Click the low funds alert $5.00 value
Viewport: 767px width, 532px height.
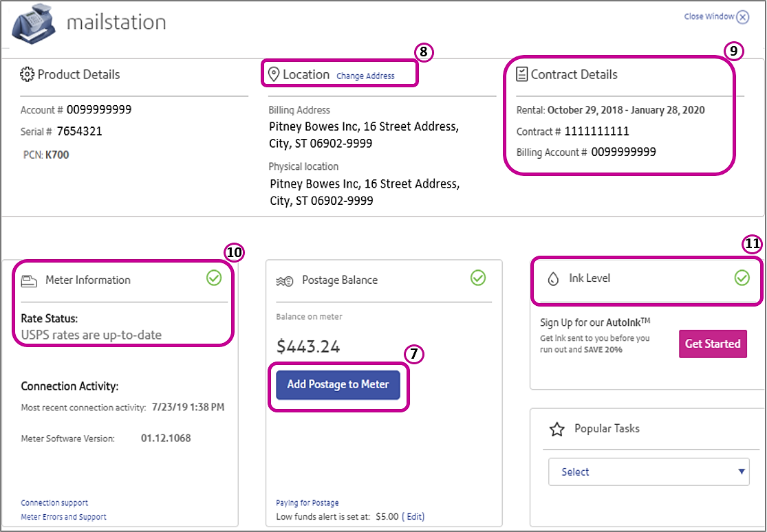387,516
